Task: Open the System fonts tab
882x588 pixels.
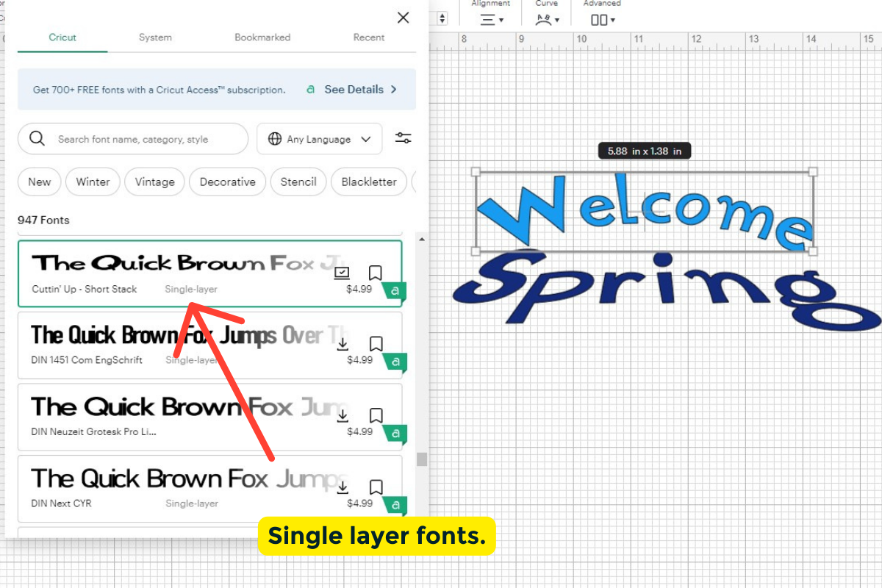Action: click(155, 37)
